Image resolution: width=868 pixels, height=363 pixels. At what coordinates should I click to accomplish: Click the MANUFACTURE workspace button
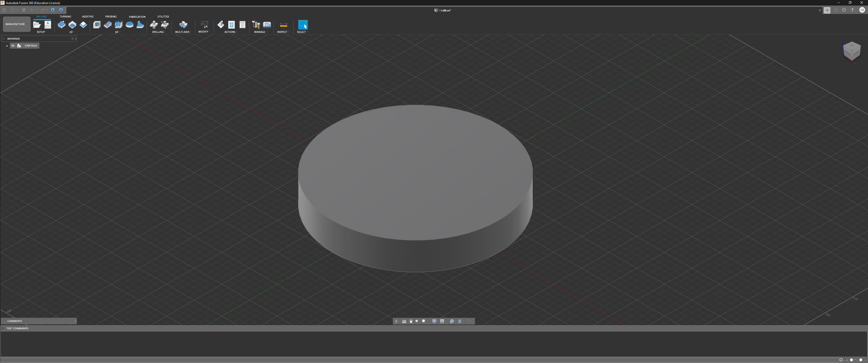pyautogui.click(x=16, y=24)
